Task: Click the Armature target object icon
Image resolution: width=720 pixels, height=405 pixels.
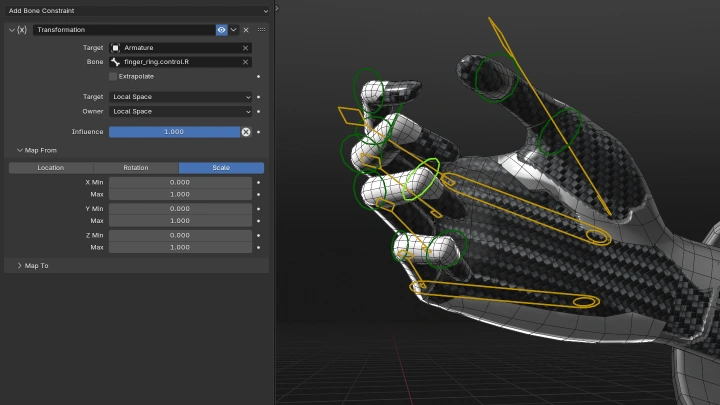Action: pyautogui.click(x=116, y=48)
